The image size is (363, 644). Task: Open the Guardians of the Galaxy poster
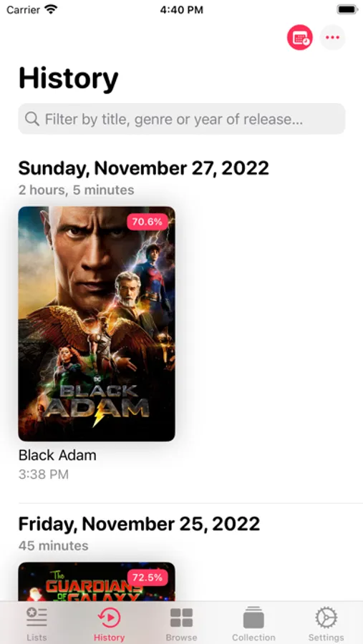[x=97, y=582]
